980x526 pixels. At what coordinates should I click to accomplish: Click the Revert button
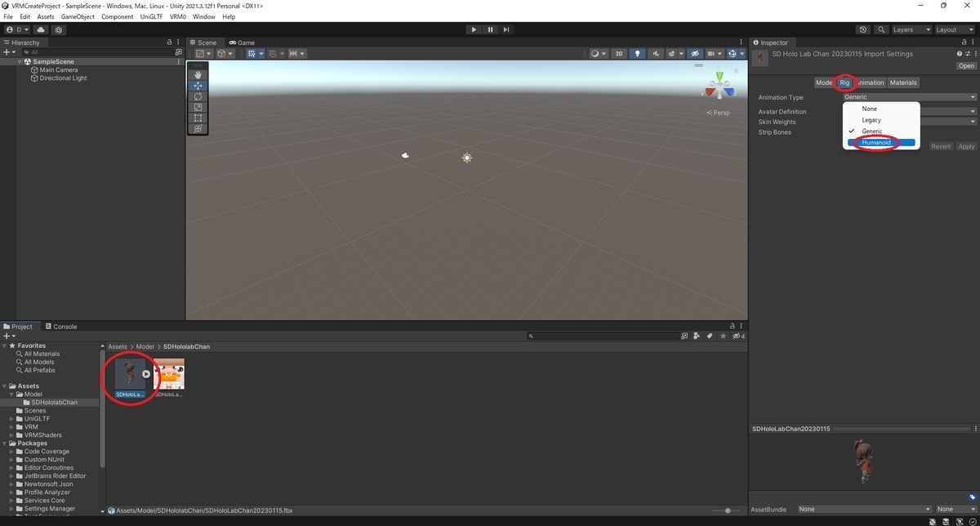coord(941,146)
